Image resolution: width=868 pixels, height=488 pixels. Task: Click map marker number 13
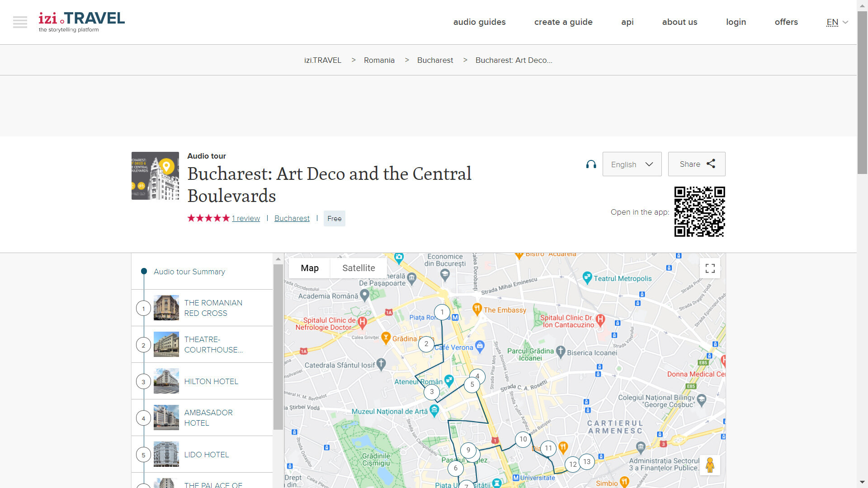(587, 461)
